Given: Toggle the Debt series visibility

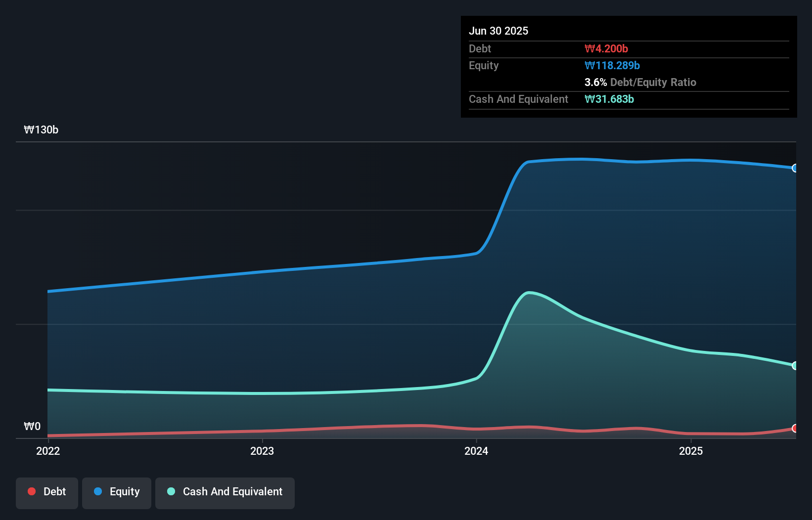Looking at the screenshot, I should tap(47, 492).
